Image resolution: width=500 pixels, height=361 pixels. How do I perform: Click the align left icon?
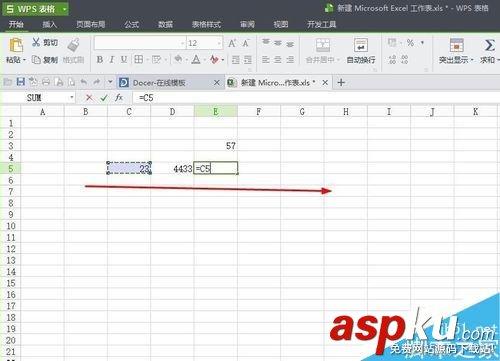pos(266,60)
